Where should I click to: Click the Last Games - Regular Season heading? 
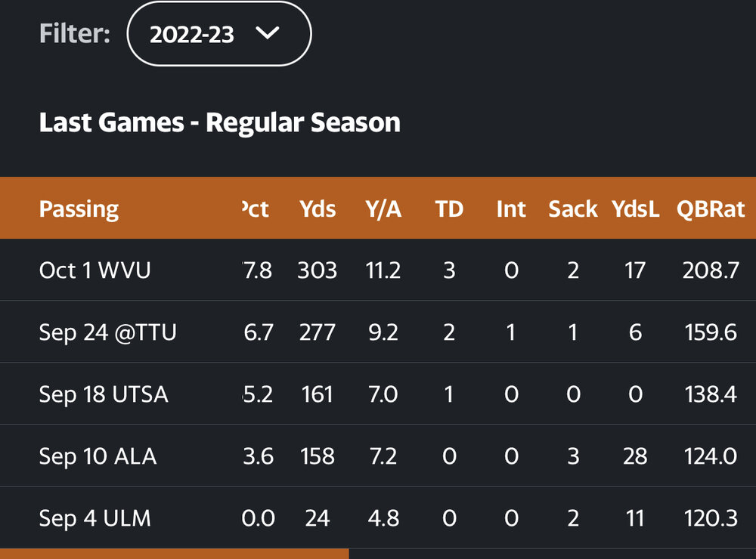click(219, 122)
